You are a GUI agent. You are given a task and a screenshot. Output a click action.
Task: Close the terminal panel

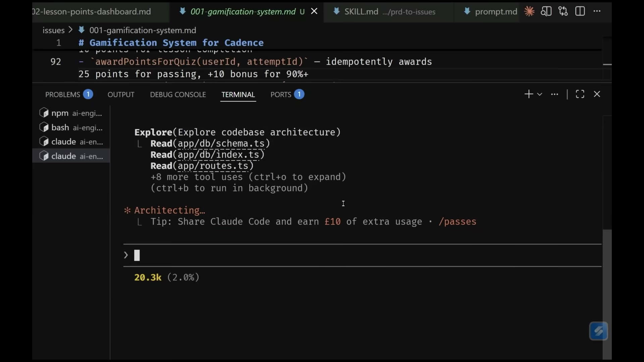click(x=597, y=94)
